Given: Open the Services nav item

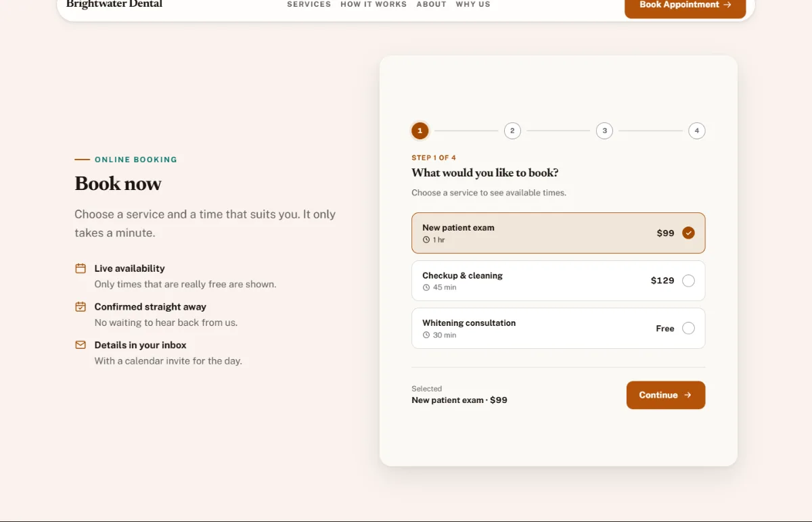Looking at the screenshot, I should (309, 4).
